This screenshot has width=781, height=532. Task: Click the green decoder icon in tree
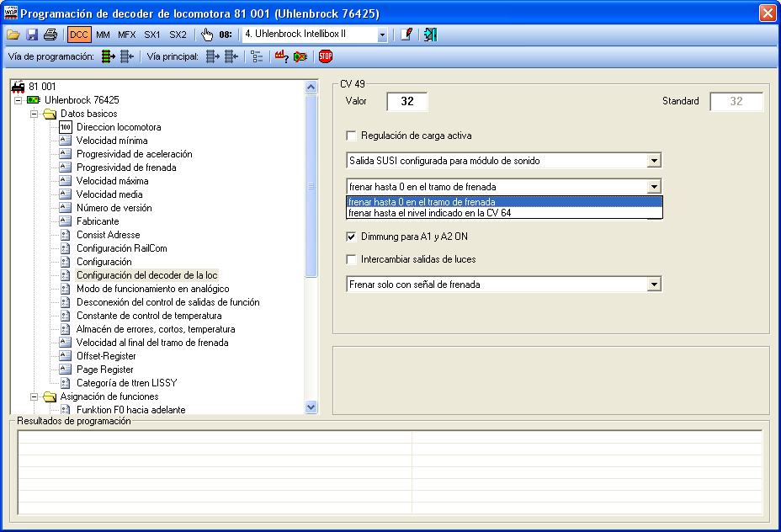34,100
